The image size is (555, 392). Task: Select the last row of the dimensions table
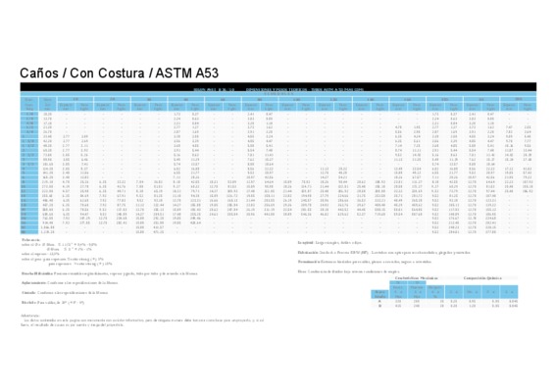(277, 232)
